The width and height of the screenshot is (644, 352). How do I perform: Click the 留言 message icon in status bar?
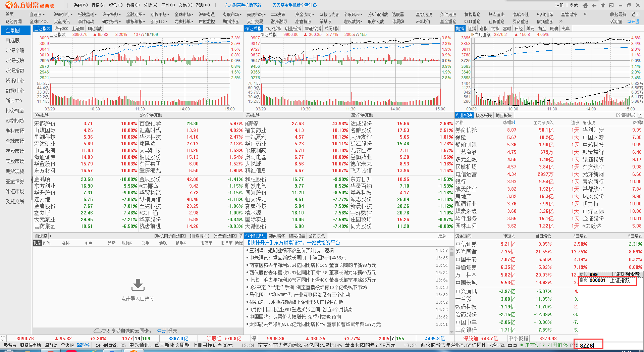tap(10, 345)
